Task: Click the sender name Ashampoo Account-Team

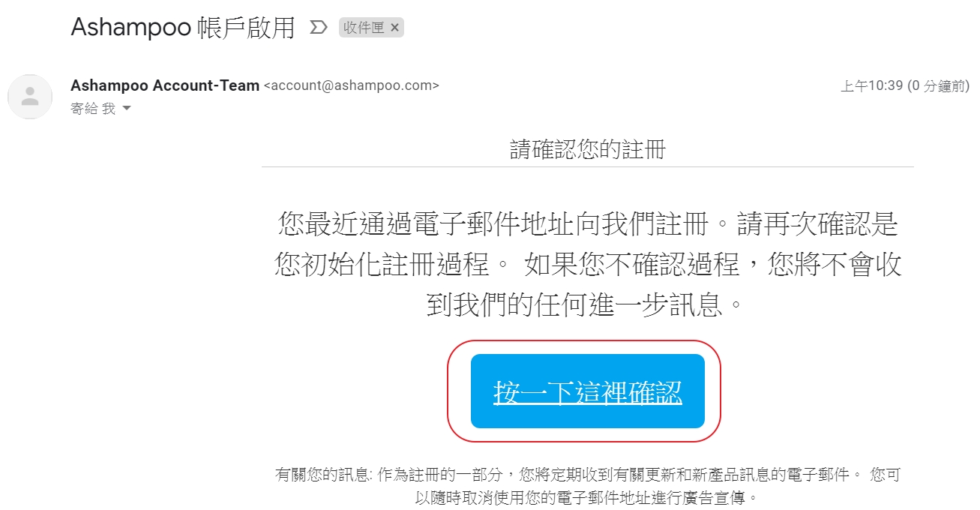Action: [165, 85]
